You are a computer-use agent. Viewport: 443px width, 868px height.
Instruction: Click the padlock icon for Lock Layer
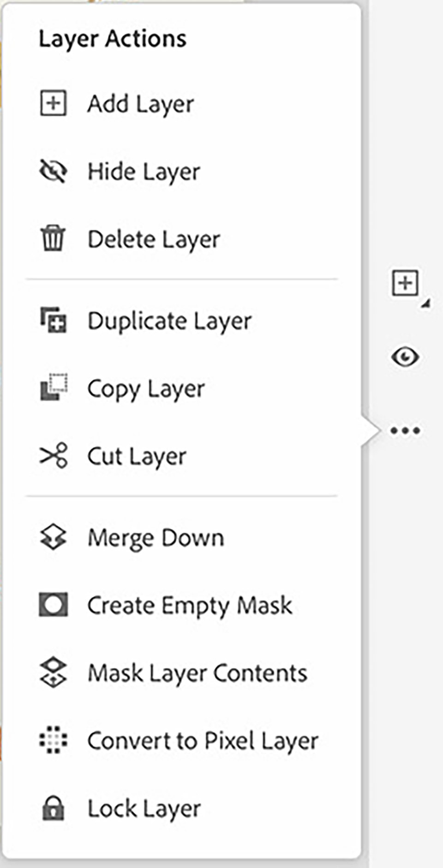54,808
